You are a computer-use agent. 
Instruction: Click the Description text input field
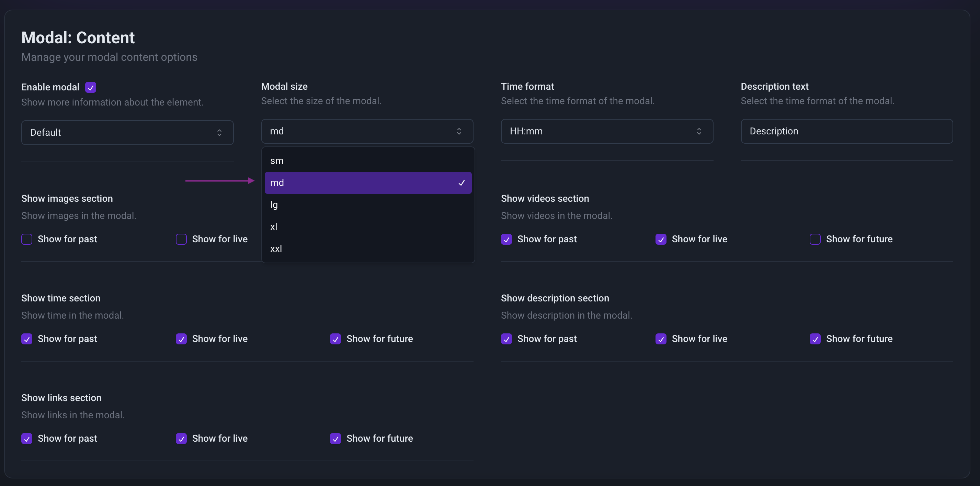pyautogui.click(x=846, y=131)
